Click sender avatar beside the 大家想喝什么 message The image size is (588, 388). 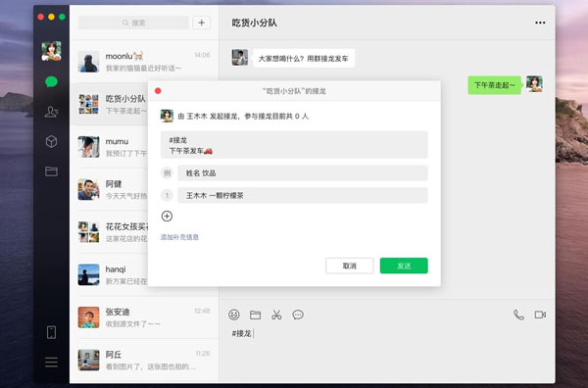click(x=240, y=58)
